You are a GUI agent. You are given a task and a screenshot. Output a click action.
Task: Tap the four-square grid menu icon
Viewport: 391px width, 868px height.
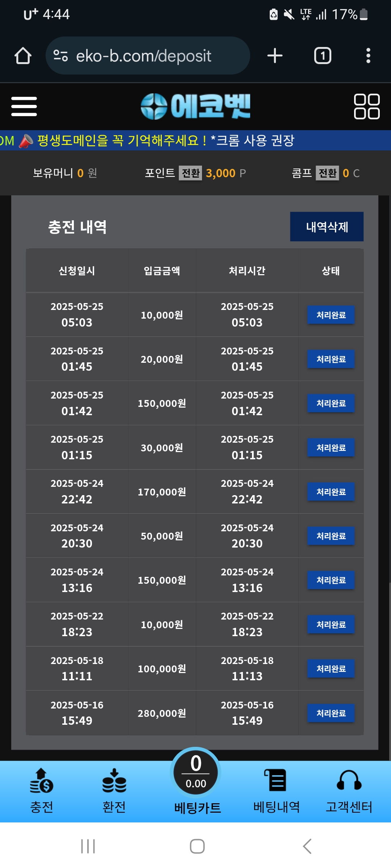click(366, 106)
